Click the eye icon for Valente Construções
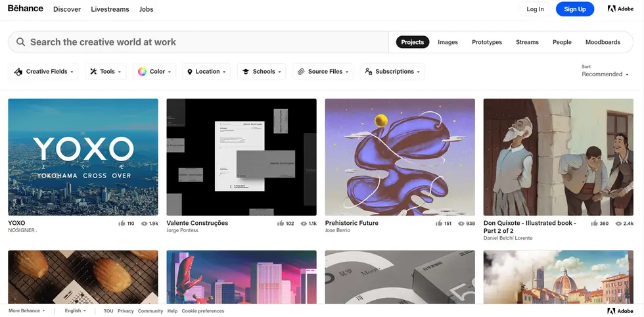 pos(304,224)
